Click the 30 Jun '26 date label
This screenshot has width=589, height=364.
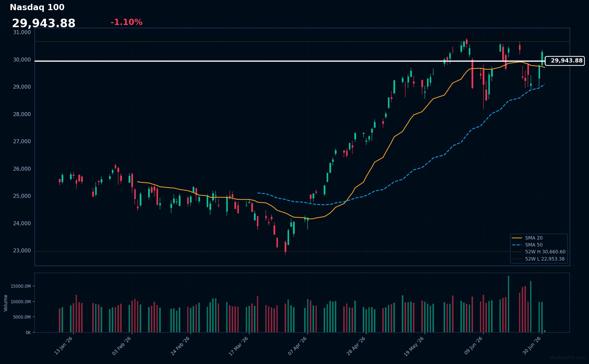click(x=532, y=346)
